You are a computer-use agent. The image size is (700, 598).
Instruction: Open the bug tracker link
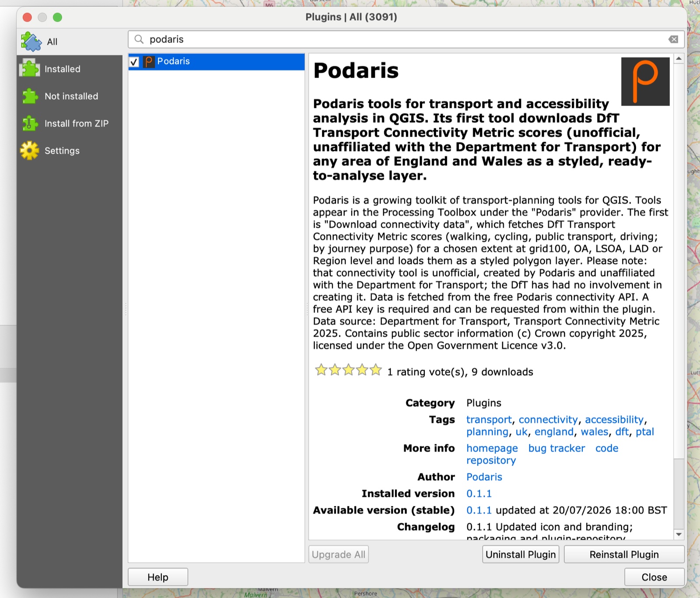pos(556,448)
